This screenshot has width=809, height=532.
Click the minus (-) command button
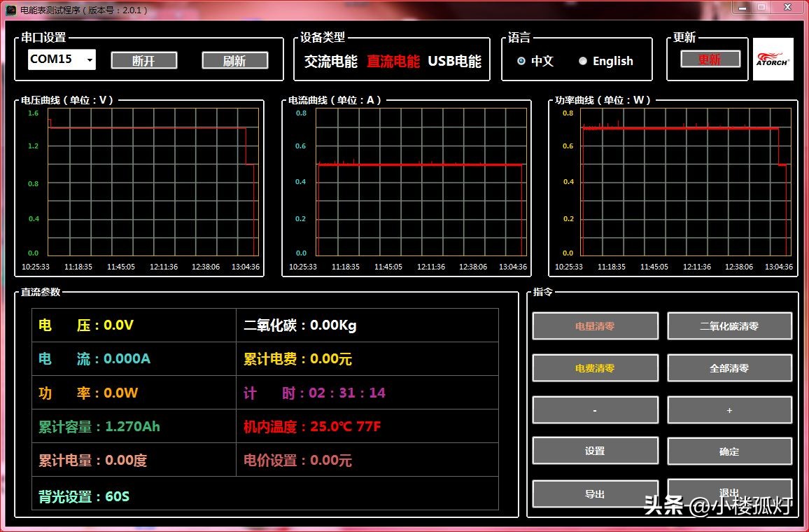coord(595,410)
